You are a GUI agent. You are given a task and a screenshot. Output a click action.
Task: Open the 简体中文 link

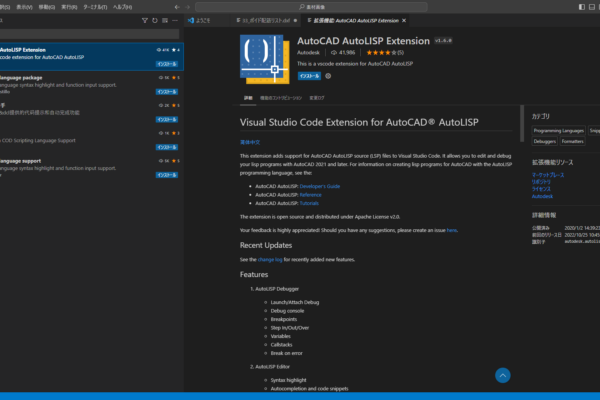point(250,142)
